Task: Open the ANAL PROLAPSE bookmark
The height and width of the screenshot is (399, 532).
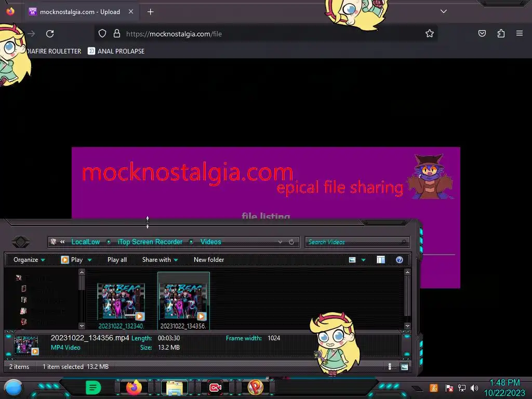Action: 116,51
